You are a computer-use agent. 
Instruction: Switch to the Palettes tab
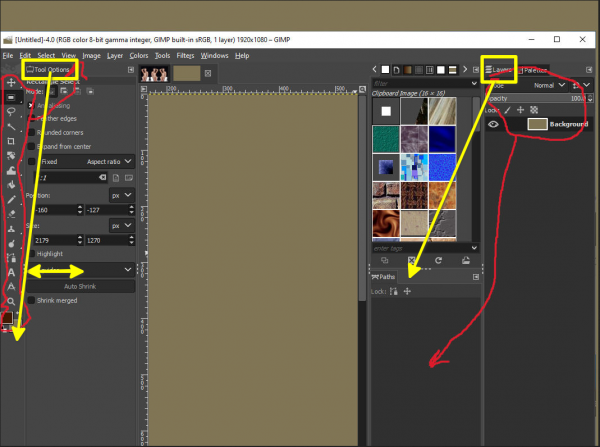click(x=532, y=70)
